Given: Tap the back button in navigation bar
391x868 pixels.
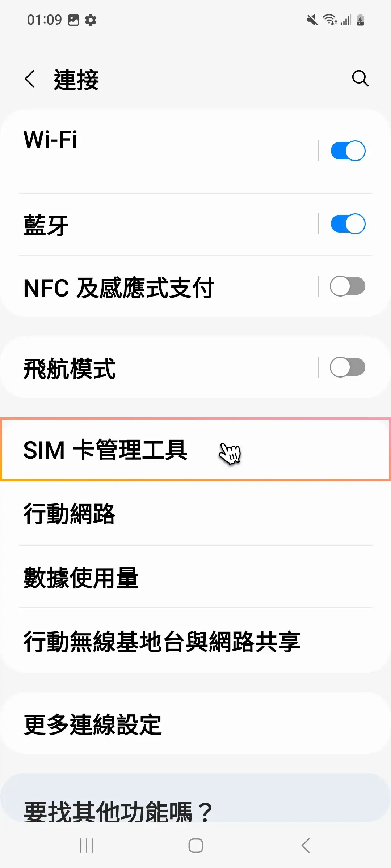Looking at the screenshot, I should [x=304, y=846].
